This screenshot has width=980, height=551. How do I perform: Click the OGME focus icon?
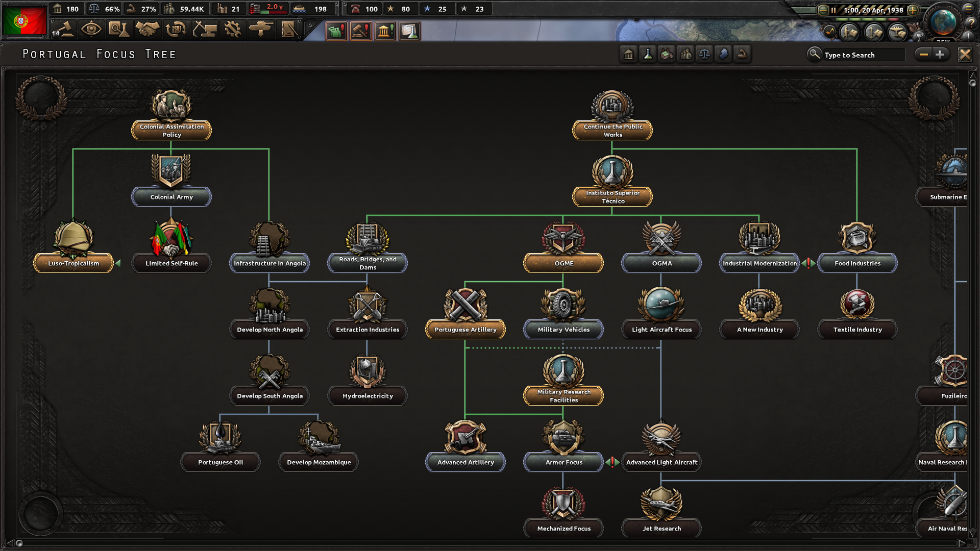[x=563, y=238]
